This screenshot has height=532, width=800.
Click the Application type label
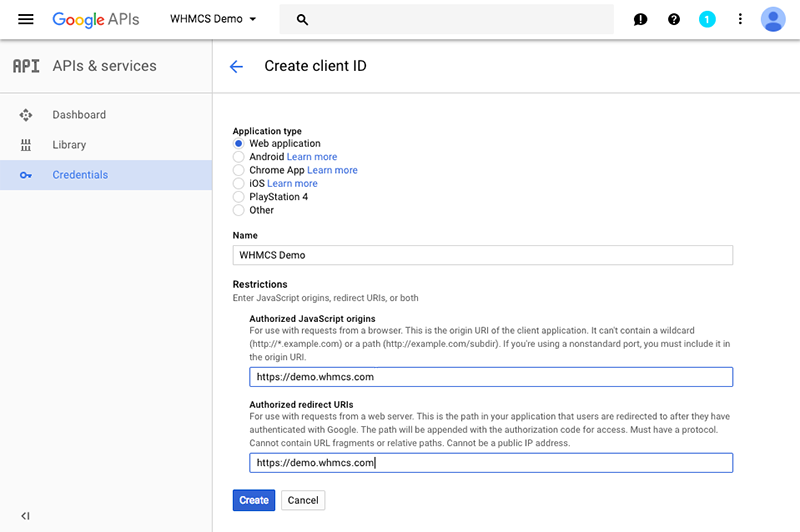tap(267, 131)
